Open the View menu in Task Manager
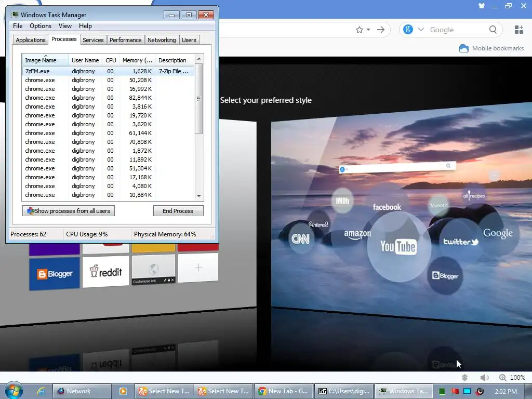Image resolution: width=532 pixels, height=399 pixels. coord(65,26)
